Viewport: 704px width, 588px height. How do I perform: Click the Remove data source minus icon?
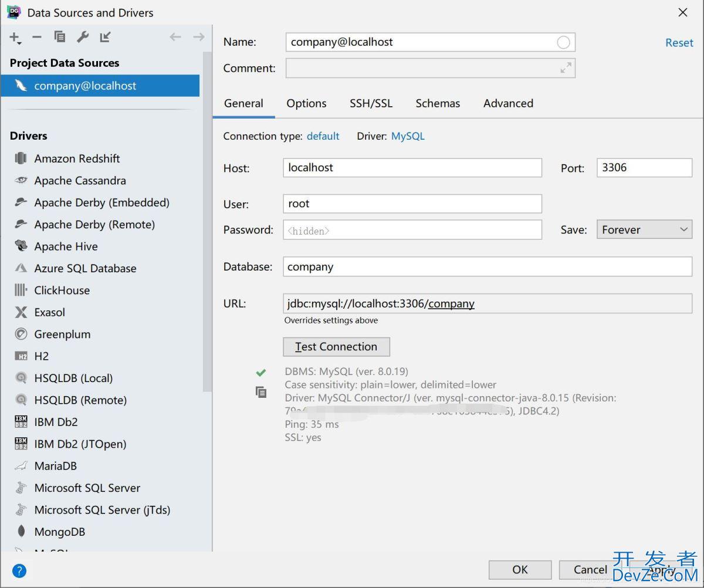(37, 37)
